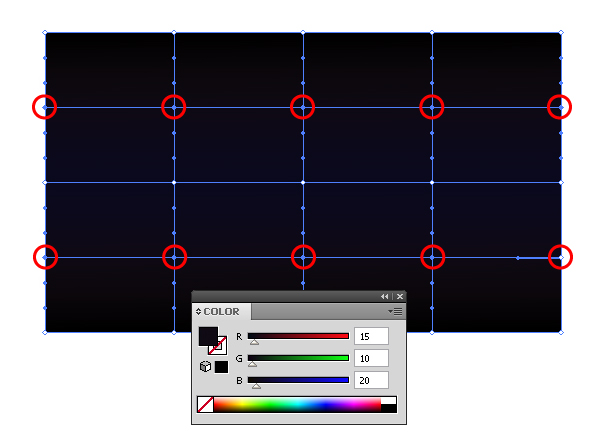Click the blue B slider track
This screenshot has width=600, height=442.
click(298, 380)
